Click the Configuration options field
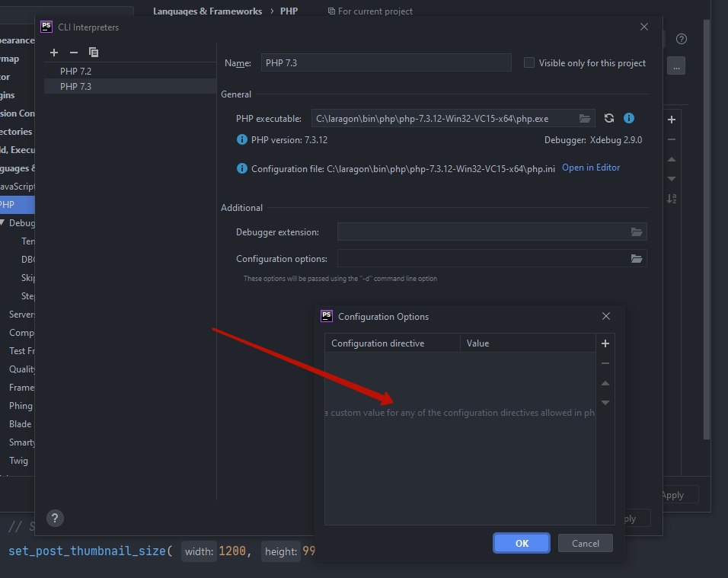Viewport: 728px width, 578px height. click(483, 259)
